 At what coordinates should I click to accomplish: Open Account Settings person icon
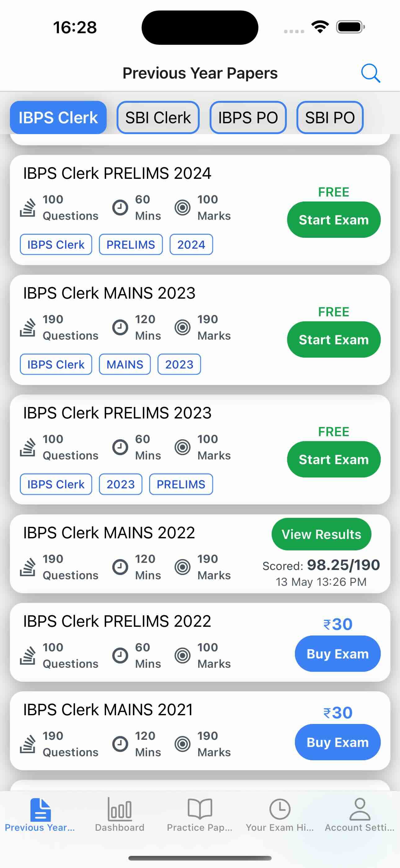pos(360,809)
